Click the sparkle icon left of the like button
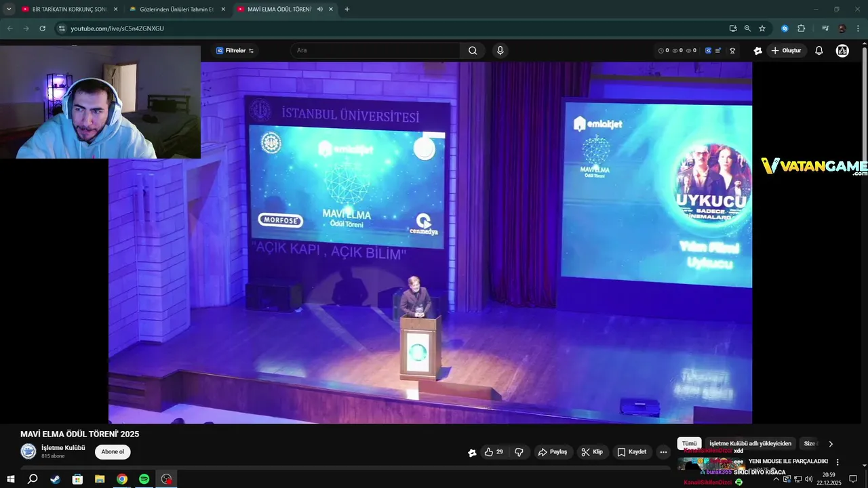868x488 pixels. pyautogui.click(x=472, y=453)
